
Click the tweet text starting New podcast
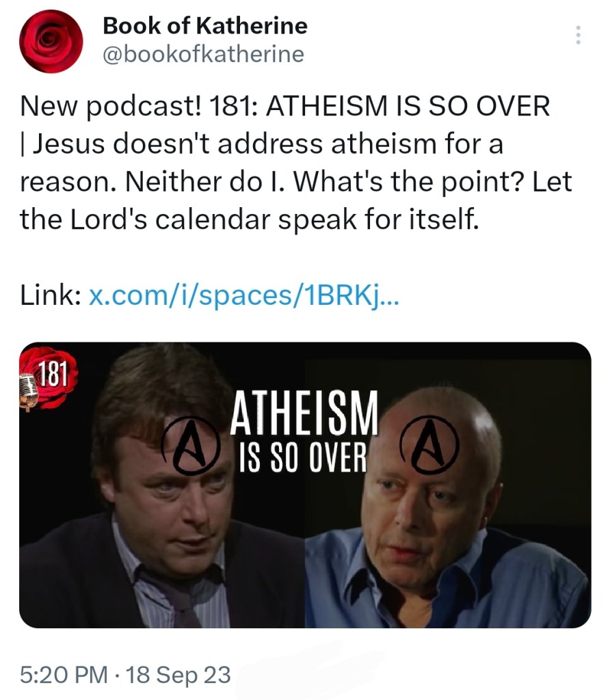(295, 163)
